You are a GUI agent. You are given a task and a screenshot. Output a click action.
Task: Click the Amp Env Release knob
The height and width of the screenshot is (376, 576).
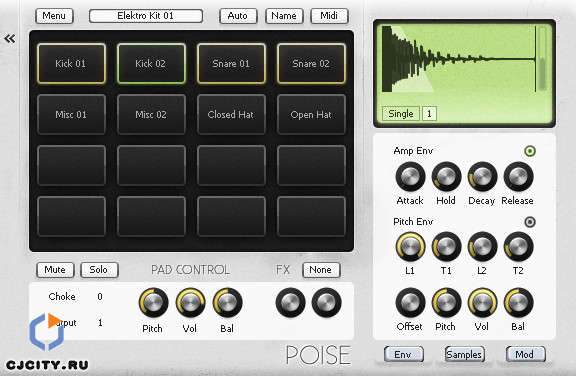[x=518, y=177]
